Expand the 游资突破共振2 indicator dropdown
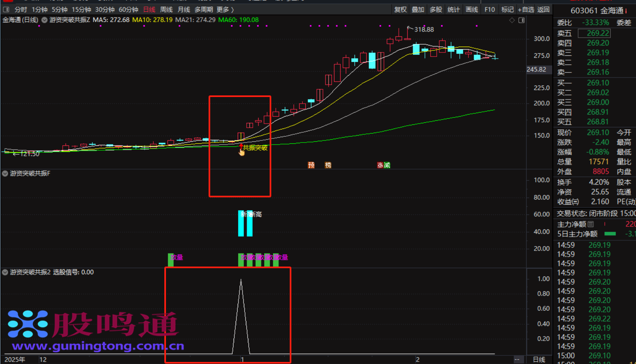Screen dimensions: 636x364 [5, 272]
